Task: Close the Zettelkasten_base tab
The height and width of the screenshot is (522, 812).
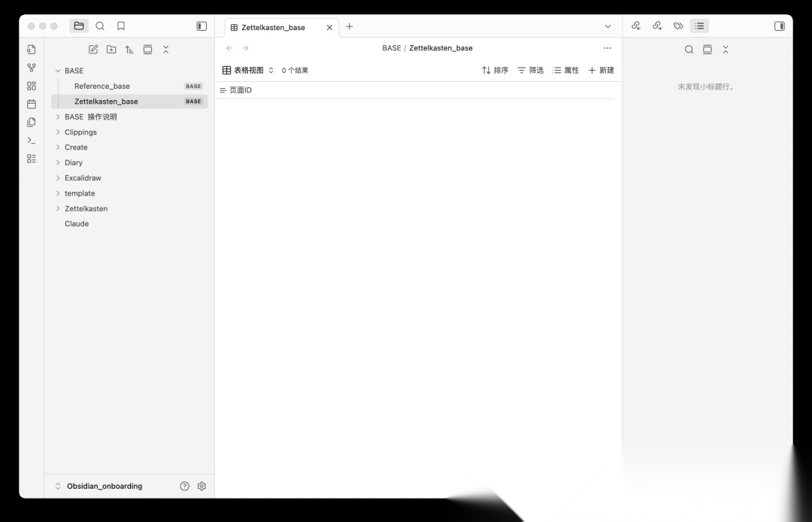Action: 329,27
